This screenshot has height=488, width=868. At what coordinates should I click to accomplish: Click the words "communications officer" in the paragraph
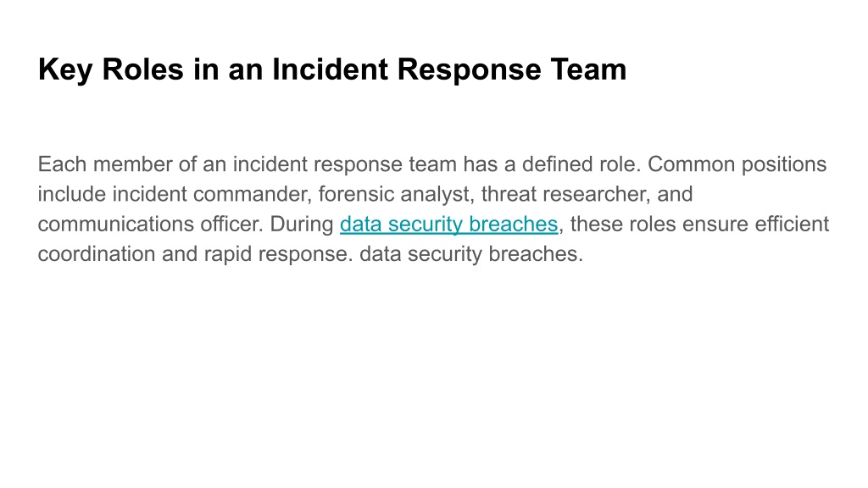tap(150, 224)
